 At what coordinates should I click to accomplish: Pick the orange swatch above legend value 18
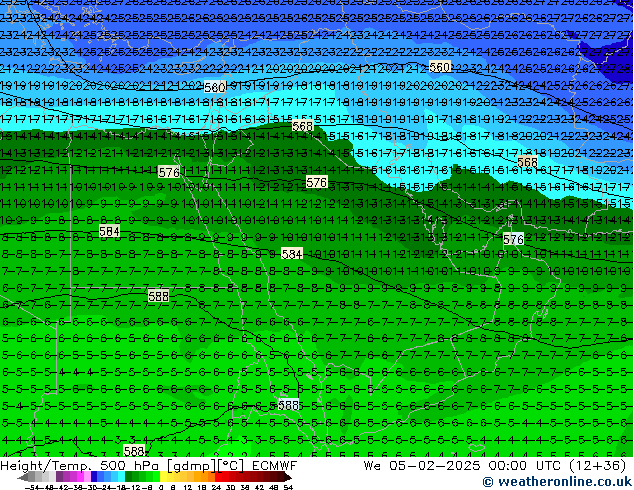(205, 476)
